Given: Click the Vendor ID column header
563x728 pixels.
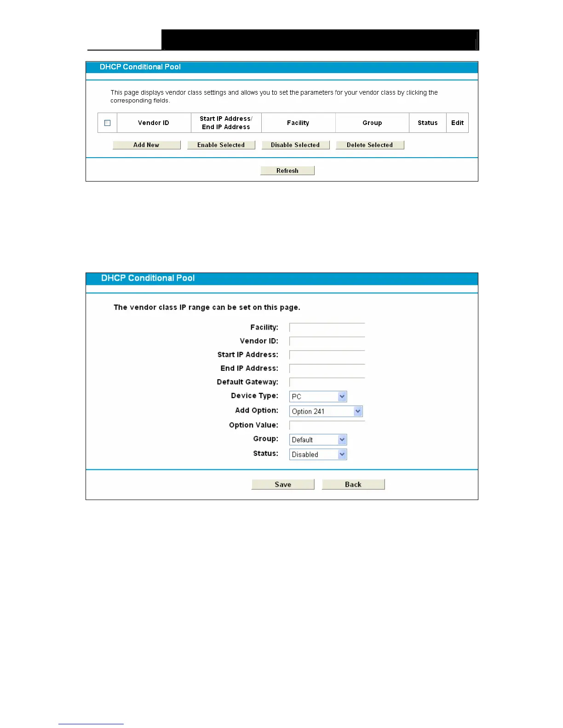Looking at the screenshot, I should [154, 123].
